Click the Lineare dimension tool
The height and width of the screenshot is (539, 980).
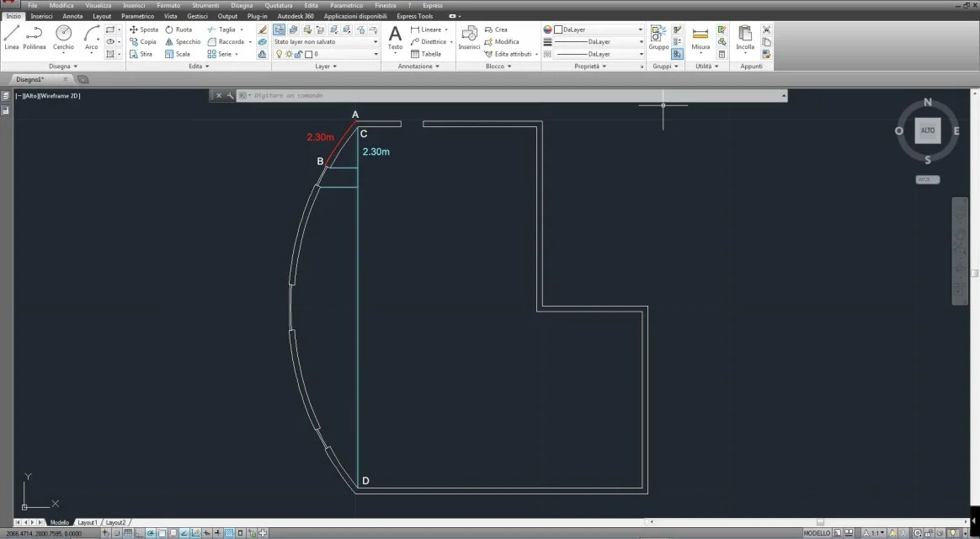[x=426, y=29]
